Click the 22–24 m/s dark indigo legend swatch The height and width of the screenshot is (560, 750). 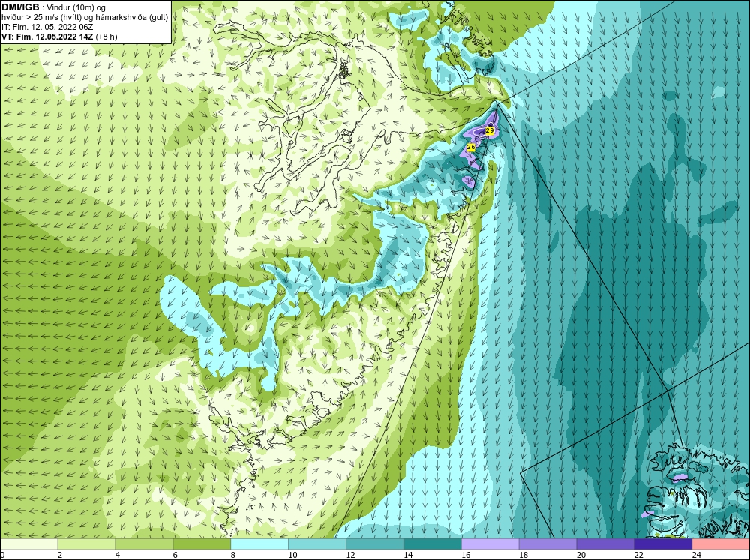[x=663, y=544]
